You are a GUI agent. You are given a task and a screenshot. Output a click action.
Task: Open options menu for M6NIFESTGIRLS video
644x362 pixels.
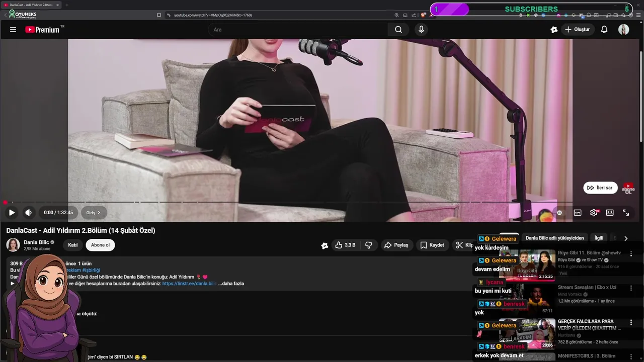coord(631,357)
